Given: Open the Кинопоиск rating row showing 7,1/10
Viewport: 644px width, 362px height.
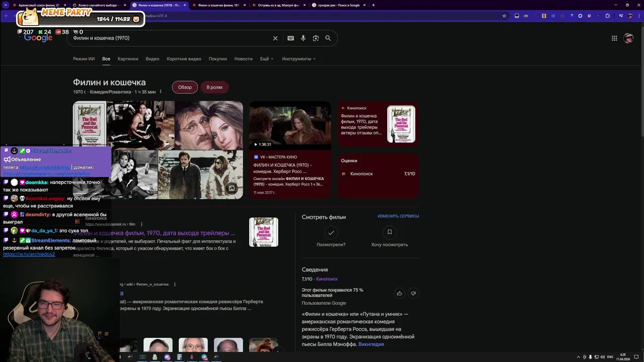Looking at the screenshot, I should (378, 173).
